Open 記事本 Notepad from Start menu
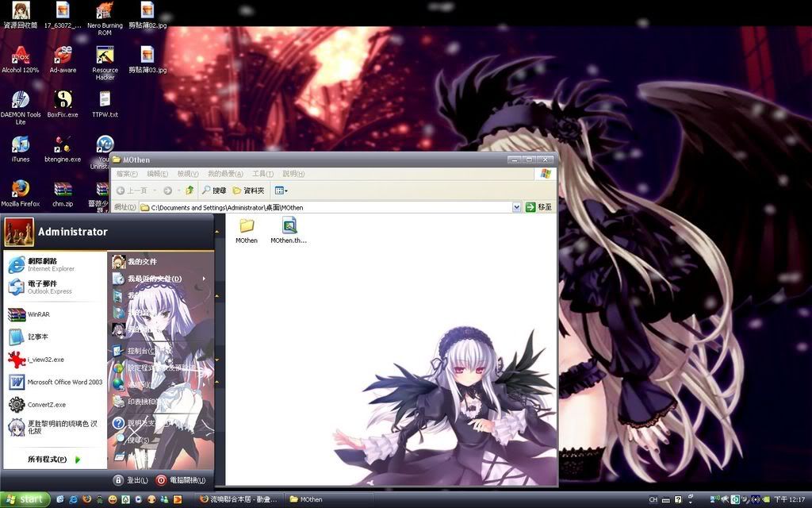 [x=55, y=337]
